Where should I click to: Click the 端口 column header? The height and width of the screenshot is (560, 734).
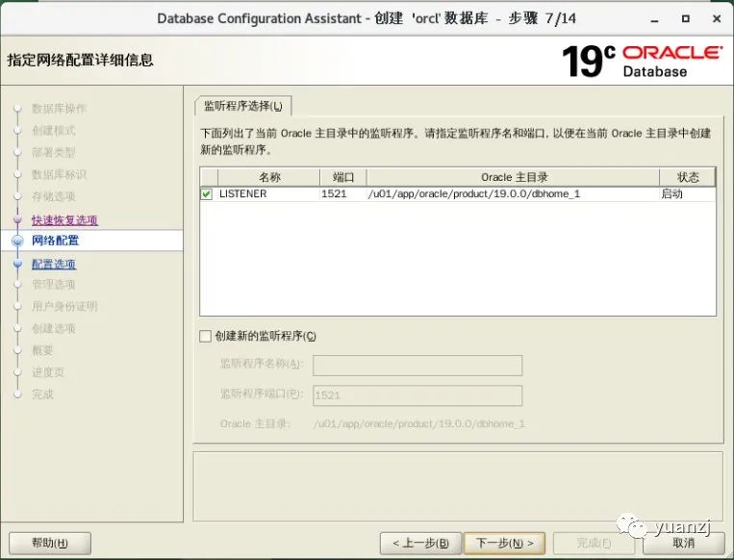tap(343, 177)
